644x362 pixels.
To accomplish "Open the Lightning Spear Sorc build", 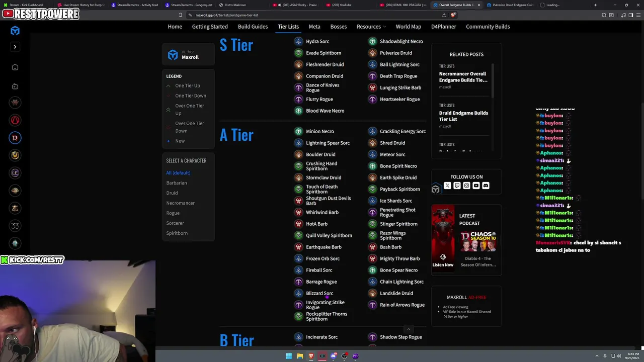I will pos(328,143).
